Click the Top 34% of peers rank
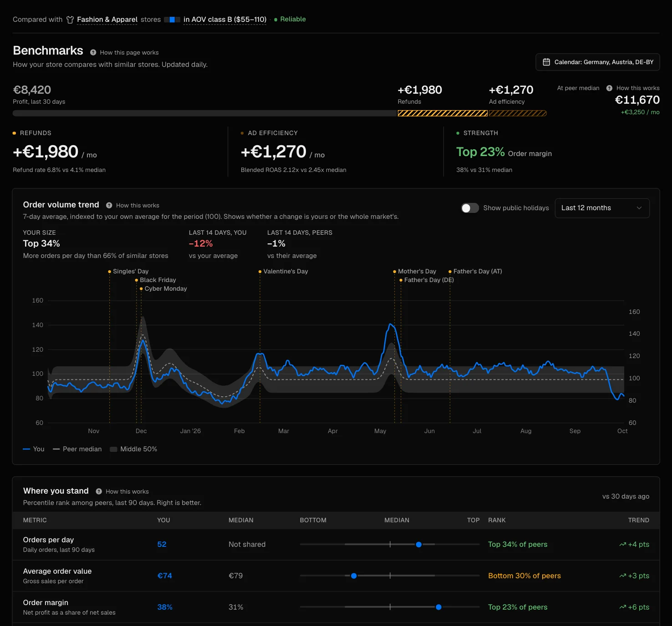This screenshot has height=626, width=672. point(518,545)
